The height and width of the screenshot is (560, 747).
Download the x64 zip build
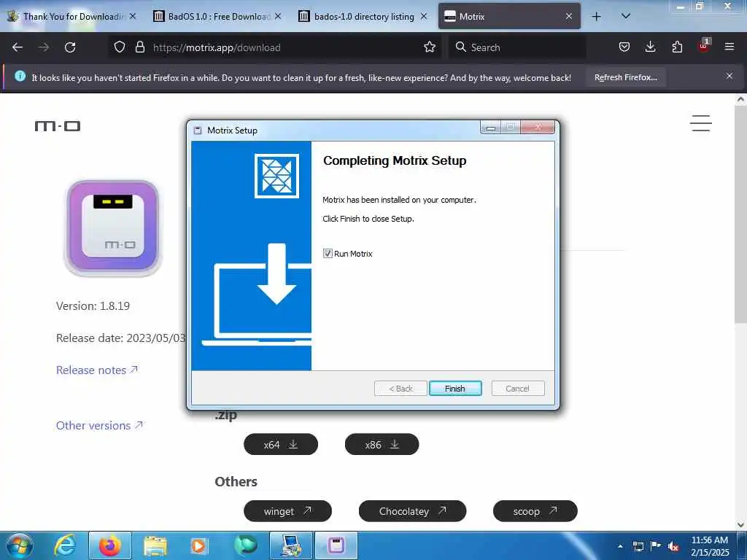[x=281, y=444]
